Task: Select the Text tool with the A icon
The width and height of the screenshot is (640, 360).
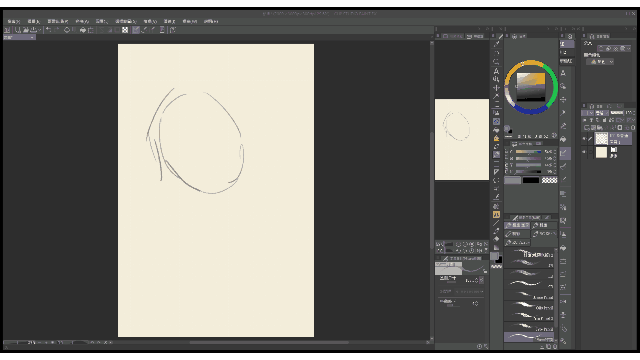Action: point(496,71)
